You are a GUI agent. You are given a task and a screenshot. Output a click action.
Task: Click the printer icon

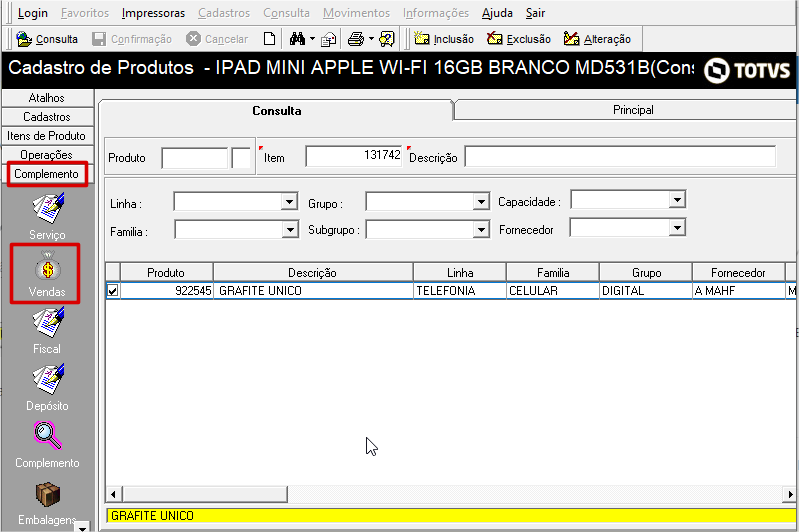click(356, 39)
